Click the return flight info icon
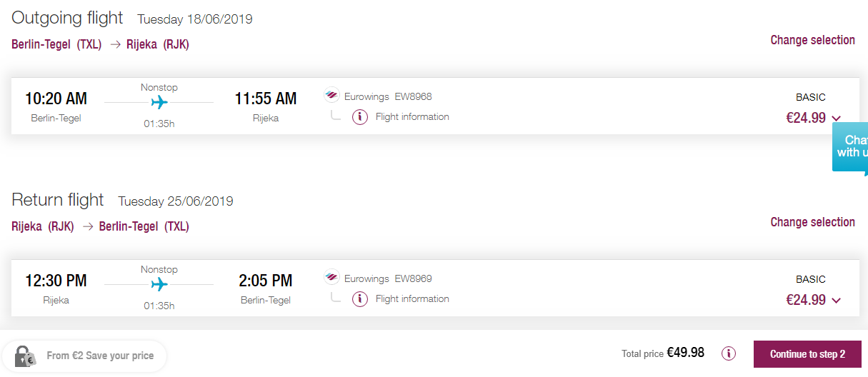 click(x=361, y=298)
